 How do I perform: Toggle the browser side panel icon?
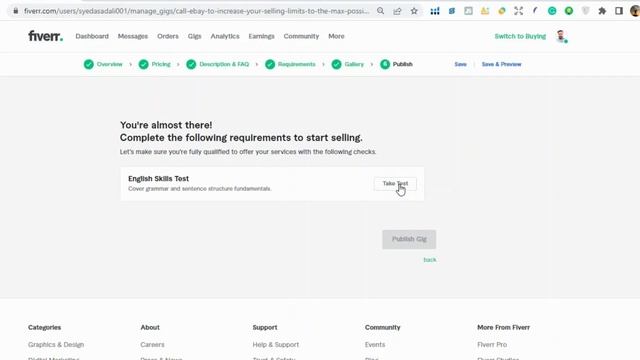[619, 11]
